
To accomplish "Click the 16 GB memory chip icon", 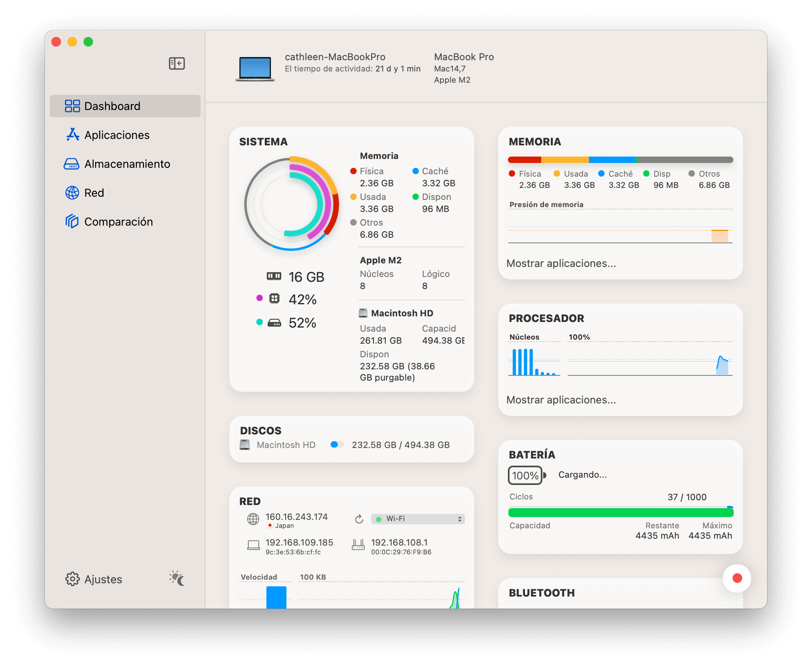I will coord(274,276).
